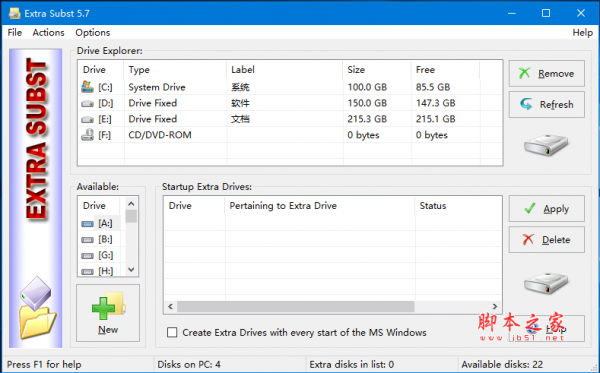
Task: Click Startup drives left scroll arrow
Action: (171, 306)
